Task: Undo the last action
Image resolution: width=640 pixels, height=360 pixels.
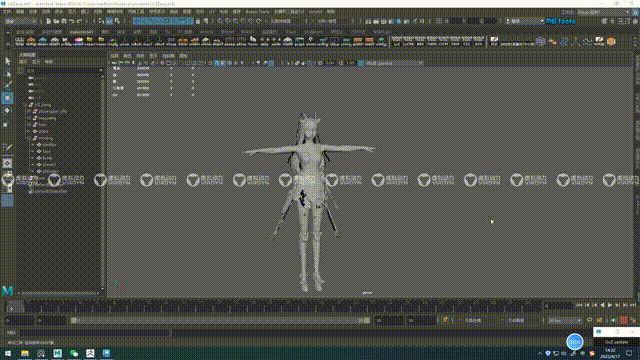Action: [x=72, y=21]
